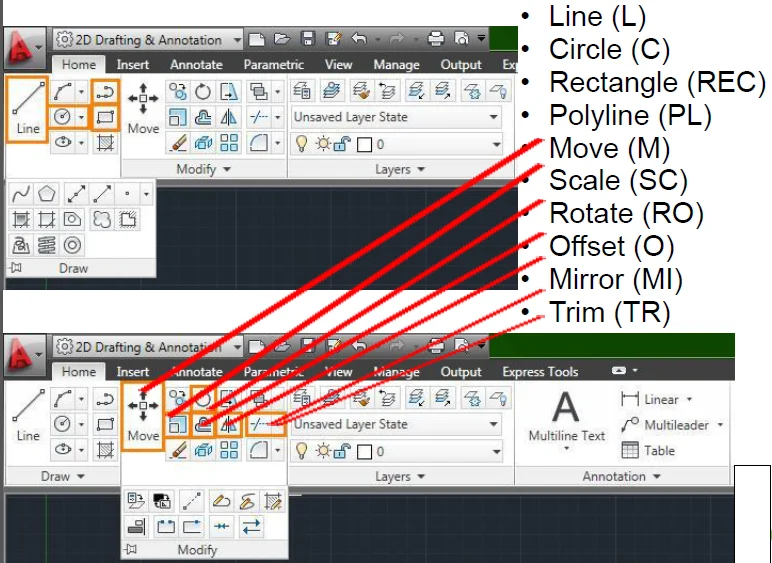Expand the Annotation panel title arrow
The height and width of the screenshot is (563, 772).
click(657, 476)
